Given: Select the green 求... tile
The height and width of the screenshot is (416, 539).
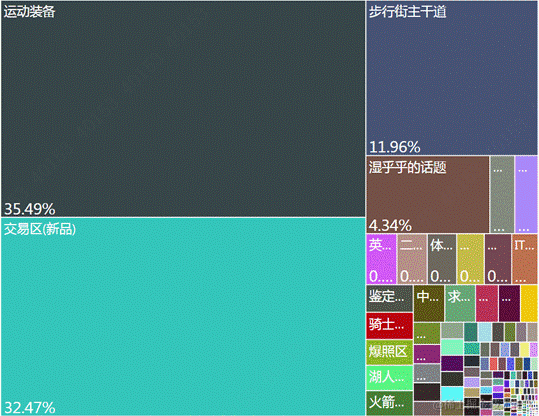Looking at the screenshot, I should [460, 303].
